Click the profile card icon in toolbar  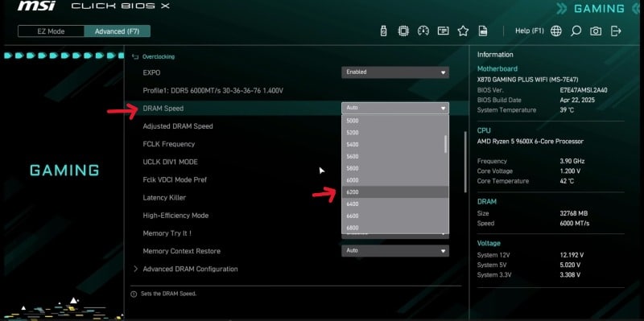point(444,31)
